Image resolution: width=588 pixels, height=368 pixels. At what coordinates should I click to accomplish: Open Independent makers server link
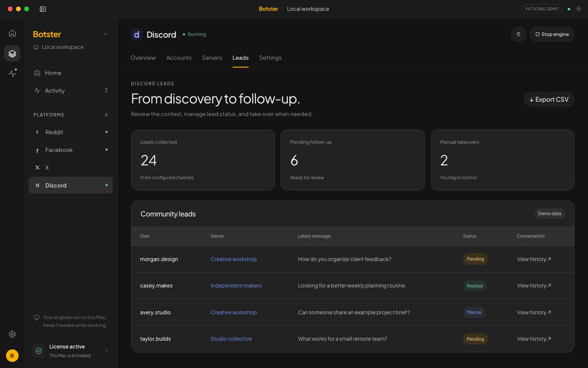point(236,285)
